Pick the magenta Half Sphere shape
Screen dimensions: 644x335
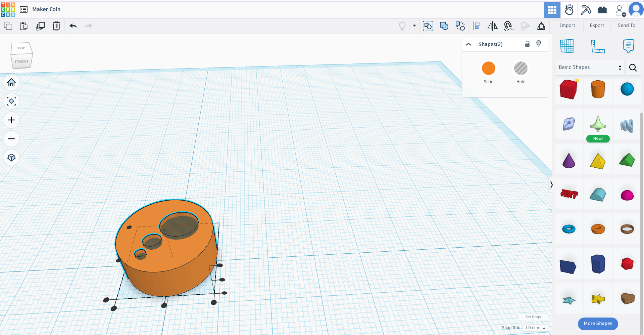pos(627,195)
